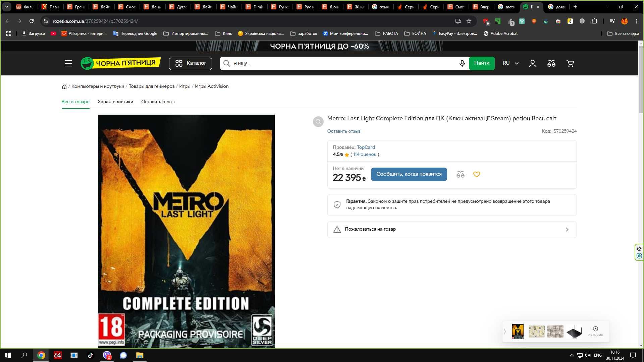Click the round zoom icon beside the product title
Screen dimensions: 644x362
[x=318, y=122]
